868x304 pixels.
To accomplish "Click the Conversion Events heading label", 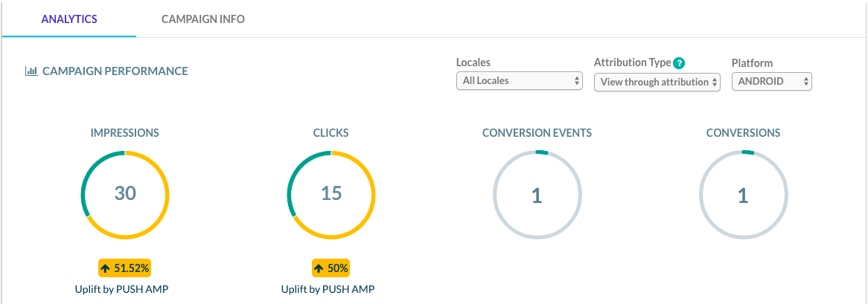I will click(537, 133).
